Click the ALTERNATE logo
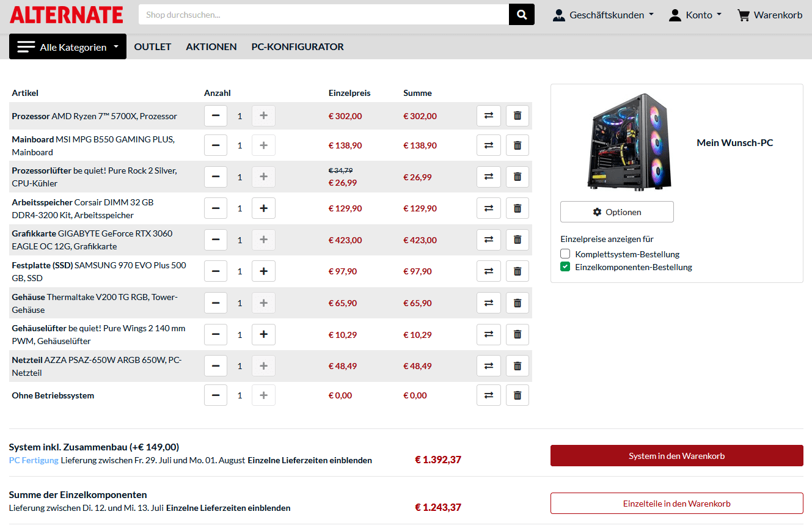The image size is (812, 528). click(67, 15)
